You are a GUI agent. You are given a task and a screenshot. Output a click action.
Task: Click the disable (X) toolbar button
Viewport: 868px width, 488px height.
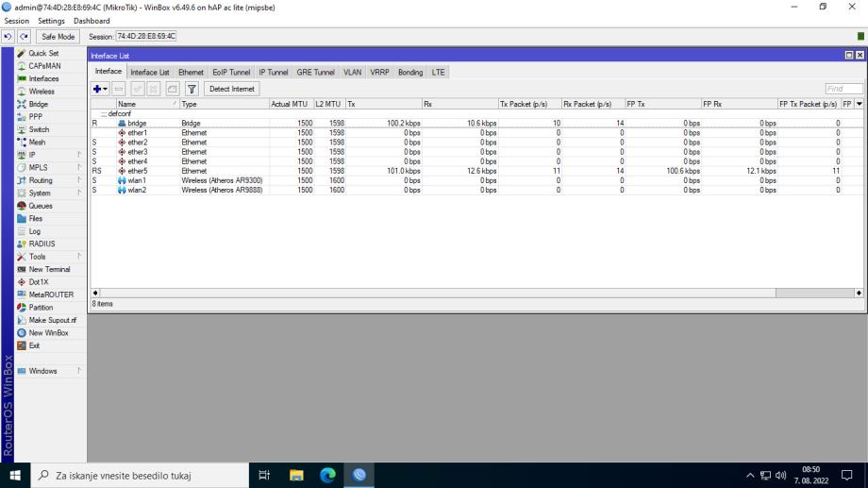pos(154,89)
